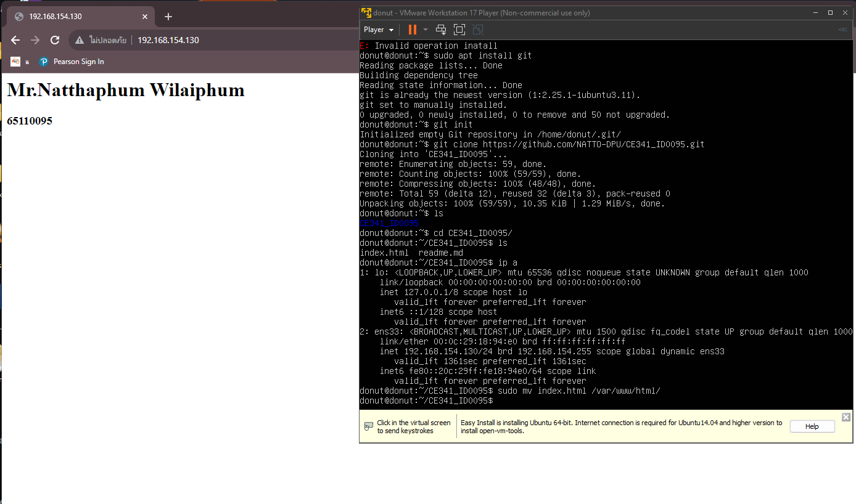Screen dimensions: 856x504
Task: Select the Send Ctrl+Alt+Del icon
Action: point(440,29)
